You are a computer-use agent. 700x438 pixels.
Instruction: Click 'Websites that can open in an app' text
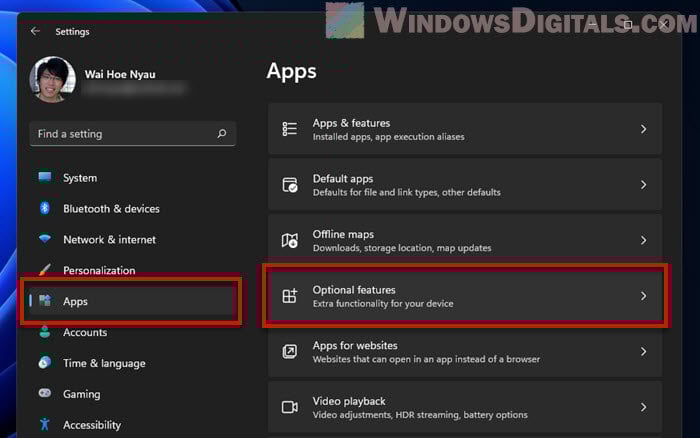[x=426, y=359]
